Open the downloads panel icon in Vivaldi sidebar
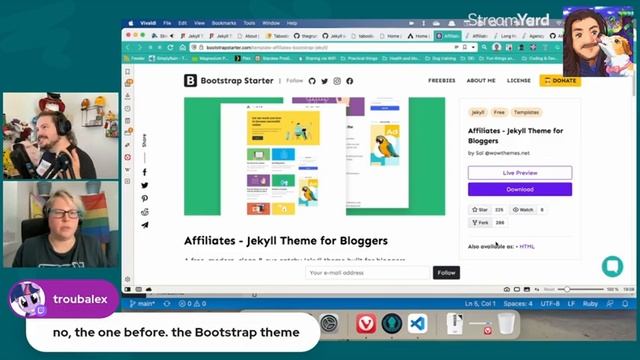The width and height of the screenshot is (640, 360). tap(128, 96)
